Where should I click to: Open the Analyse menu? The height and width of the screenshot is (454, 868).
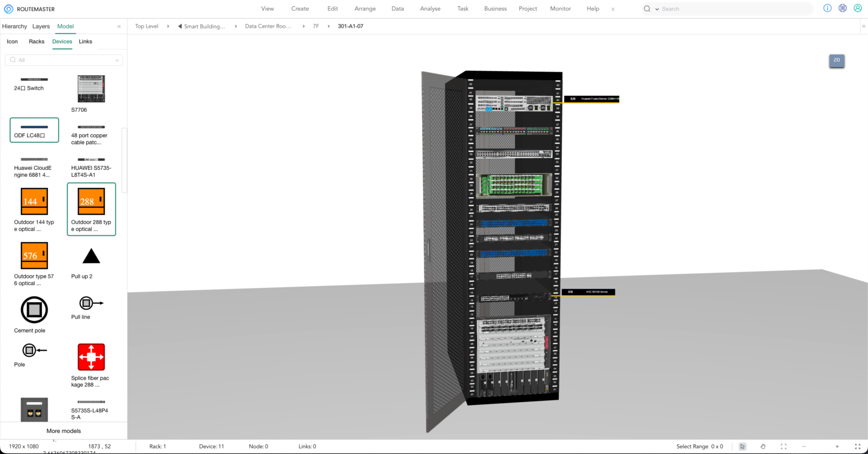[x=430, y=9]
